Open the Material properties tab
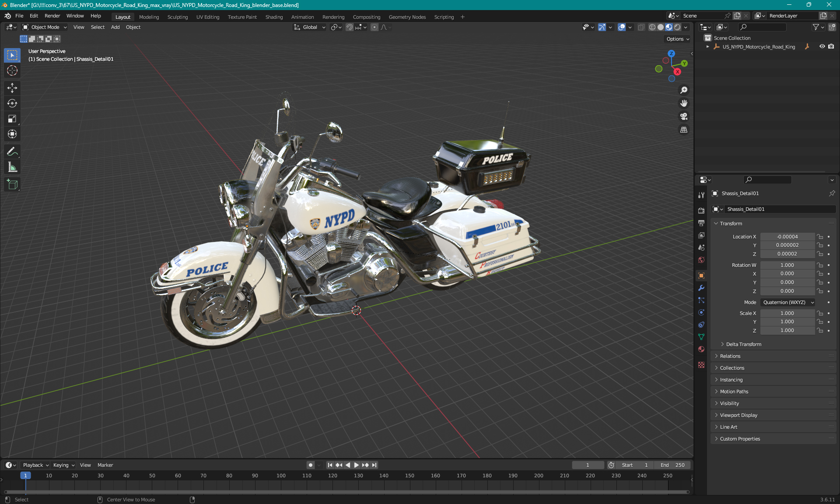Screen dimensions: 840x504 (701, 349)
